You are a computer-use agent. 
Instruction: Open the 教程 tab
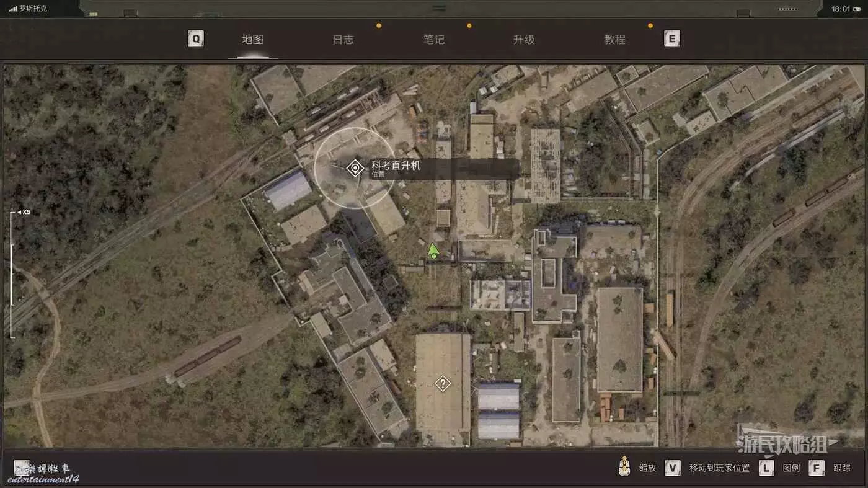coord(614,40)
